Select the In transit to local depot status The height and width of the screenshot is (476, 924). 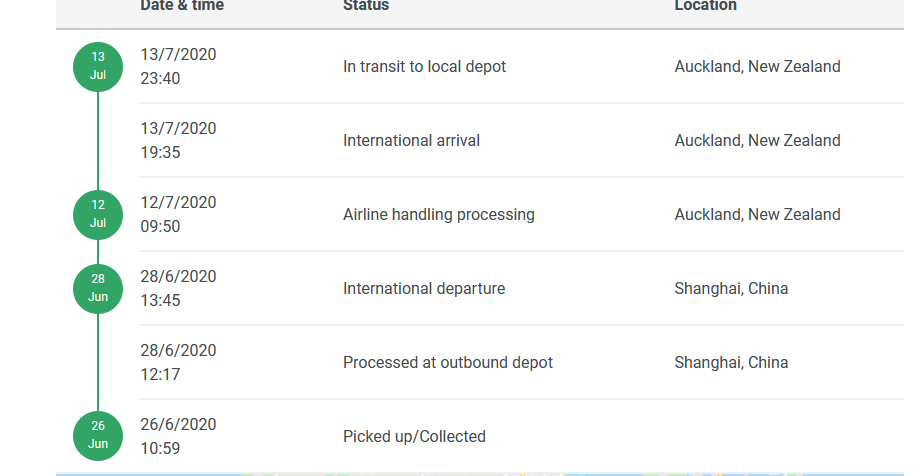[x=424, y=67]
